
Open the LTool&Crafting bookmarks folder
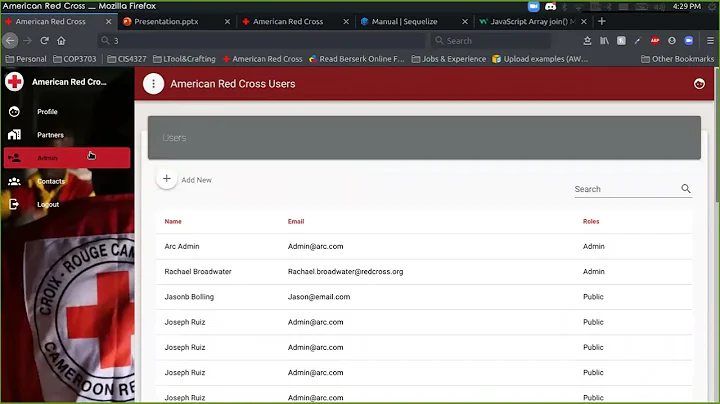coord(184,59)
